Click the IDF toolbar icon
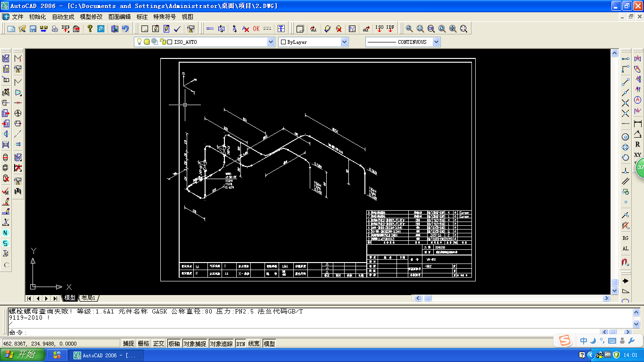The image size is (644, 362). [390, 29]
